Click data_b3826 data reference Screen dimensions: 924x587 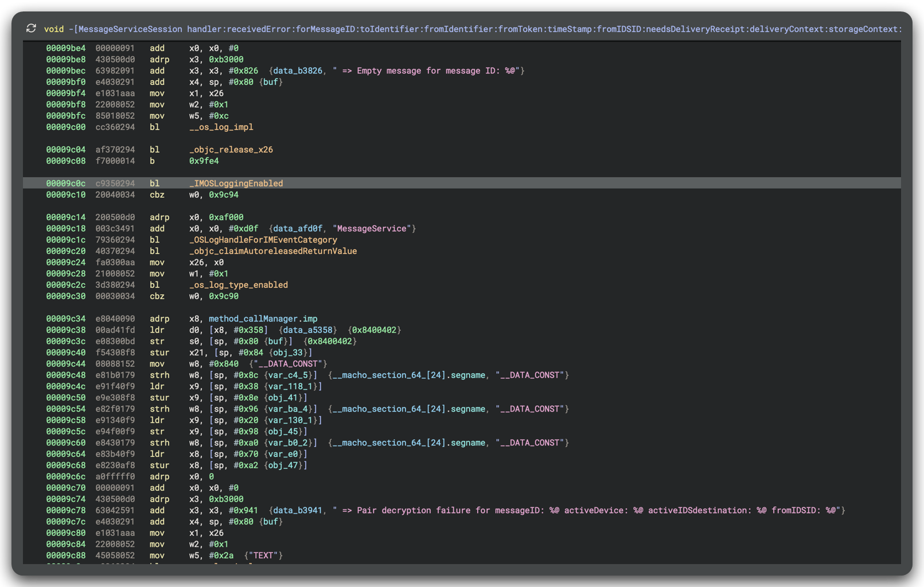[298, 71]
